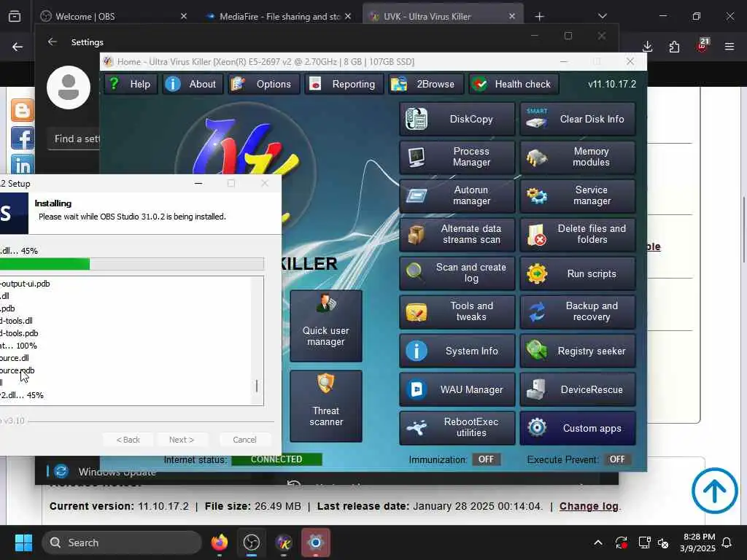Open Delete files and folders tool

coord(578,234)
